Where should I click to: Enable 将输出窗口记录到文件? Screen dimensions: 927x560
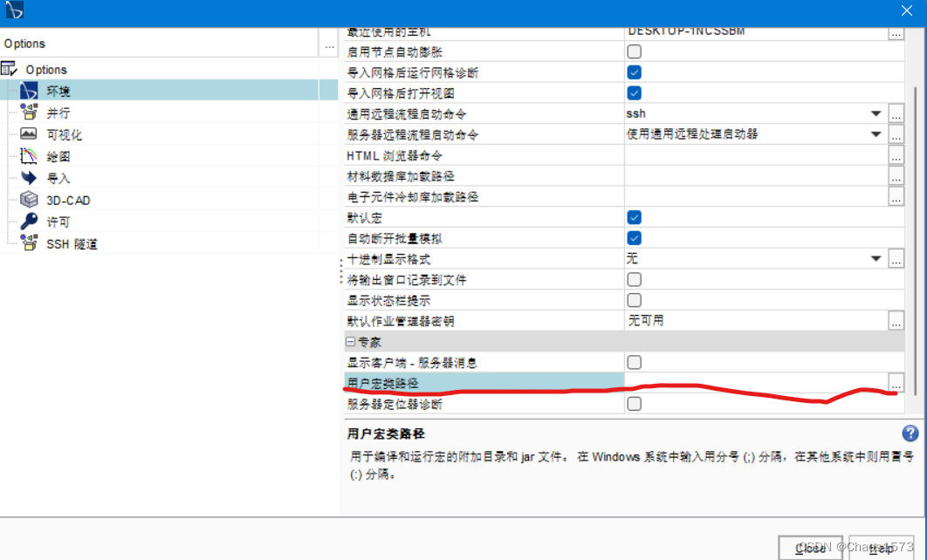tap(634, 279)
